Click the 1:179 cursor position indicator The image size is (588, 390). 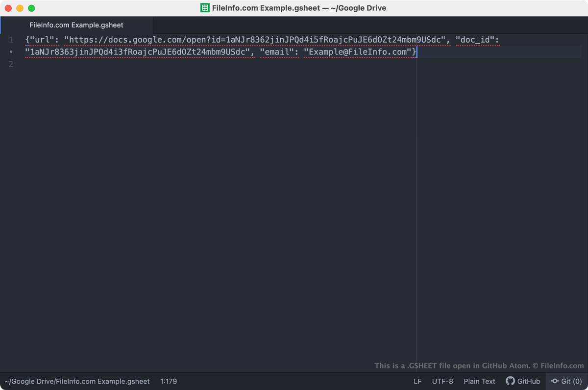click(168, 381)
